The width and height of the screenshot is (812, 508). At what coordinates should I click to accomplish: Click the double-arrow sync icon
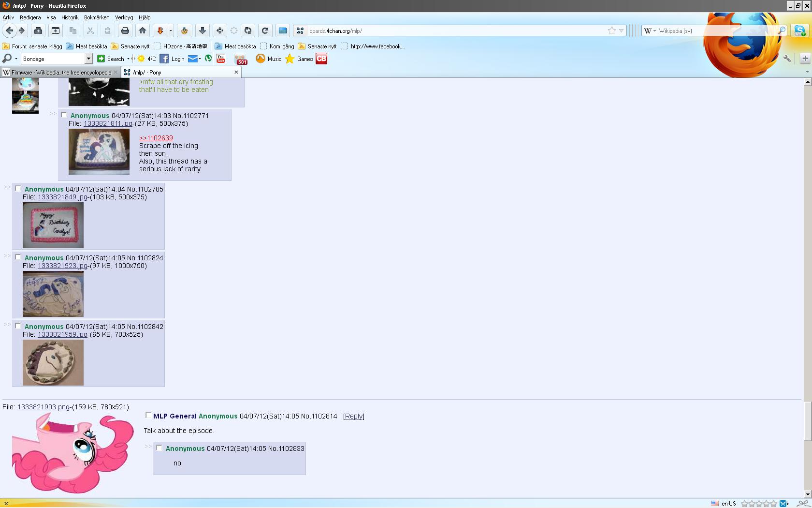click(x=248, y=30)
